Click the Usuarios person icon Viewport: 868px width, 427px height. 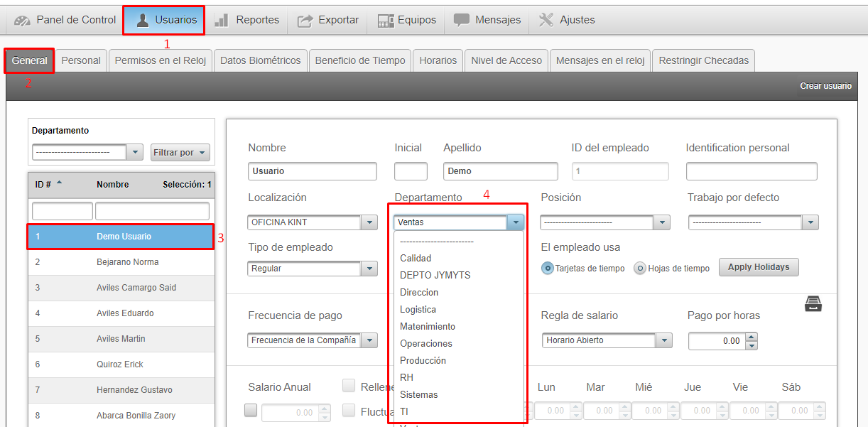click(143, 20)
